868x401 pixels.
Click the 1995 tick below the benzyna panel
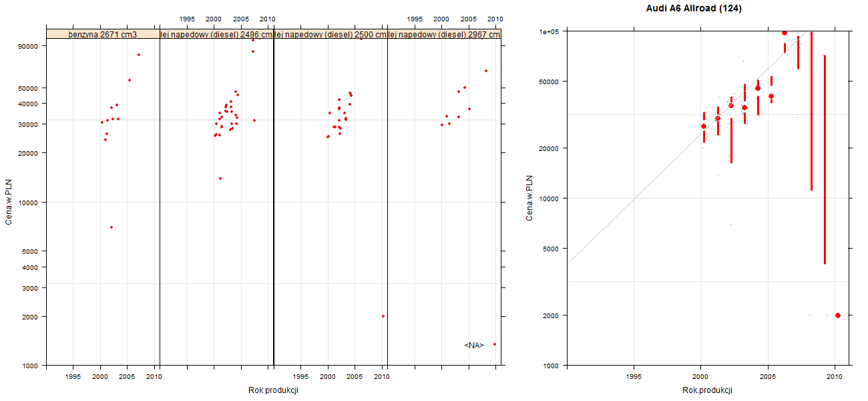pos(73,377)
